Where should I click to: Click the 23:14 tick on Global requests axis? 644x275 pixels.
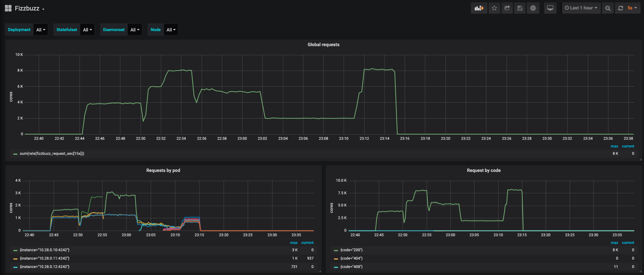click(384, 138)
